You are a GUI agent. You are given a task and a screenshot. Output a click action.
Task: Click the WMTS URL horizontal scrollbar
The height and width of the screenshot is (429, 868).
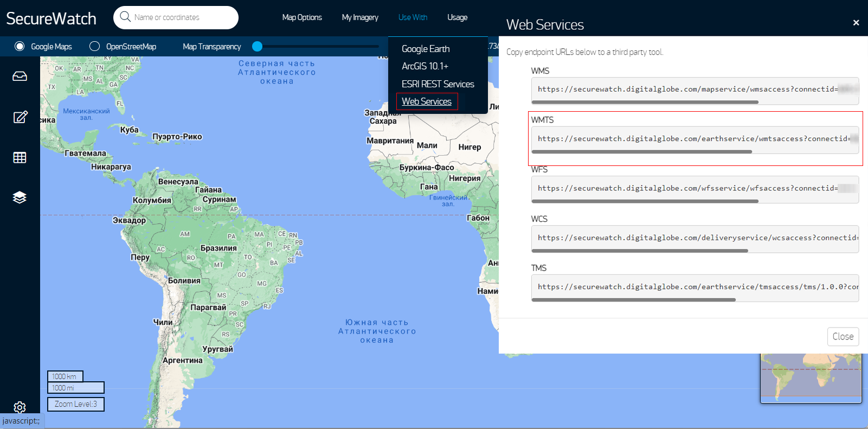pos(642,152)
